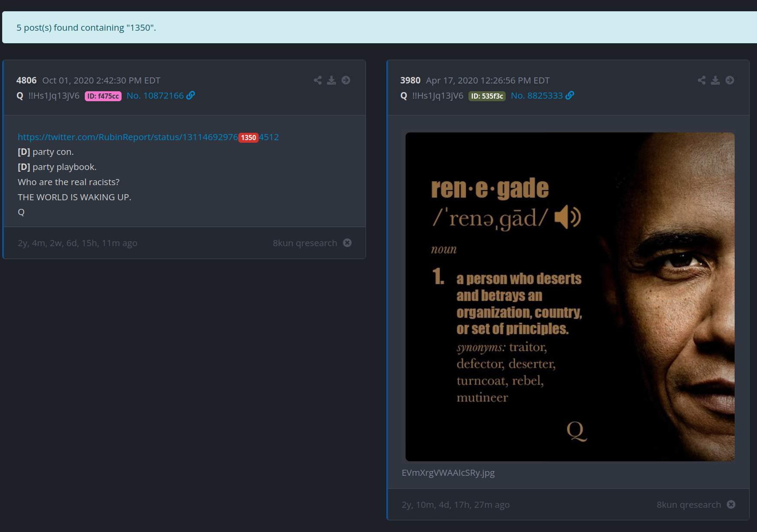Select post number 3980

point(410,80)
